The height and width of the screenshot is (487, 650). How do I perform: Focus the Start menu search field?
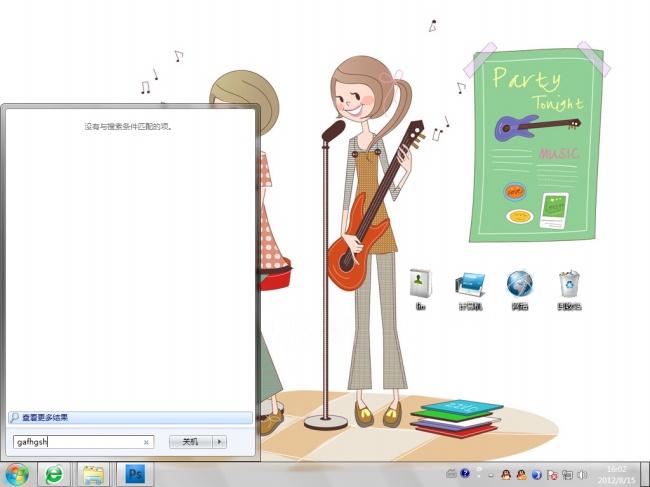point(83,442)
